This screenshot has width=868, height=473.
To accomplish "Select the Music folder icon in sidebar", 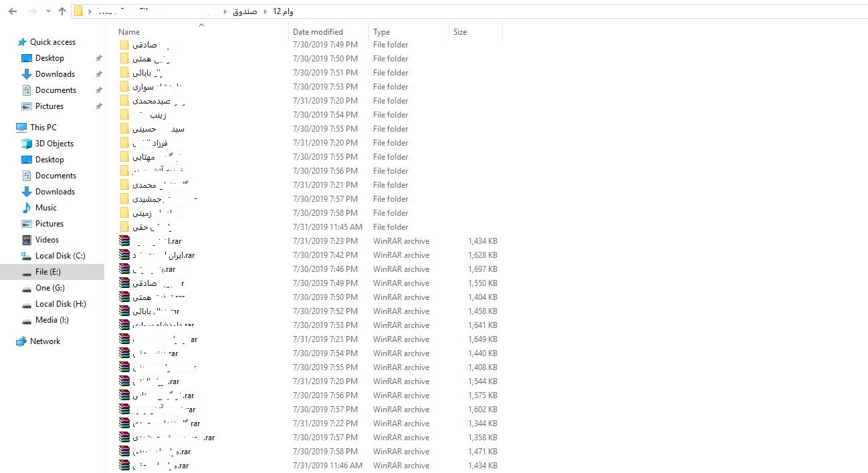I will pyautogui.click(x=27, y=208).
